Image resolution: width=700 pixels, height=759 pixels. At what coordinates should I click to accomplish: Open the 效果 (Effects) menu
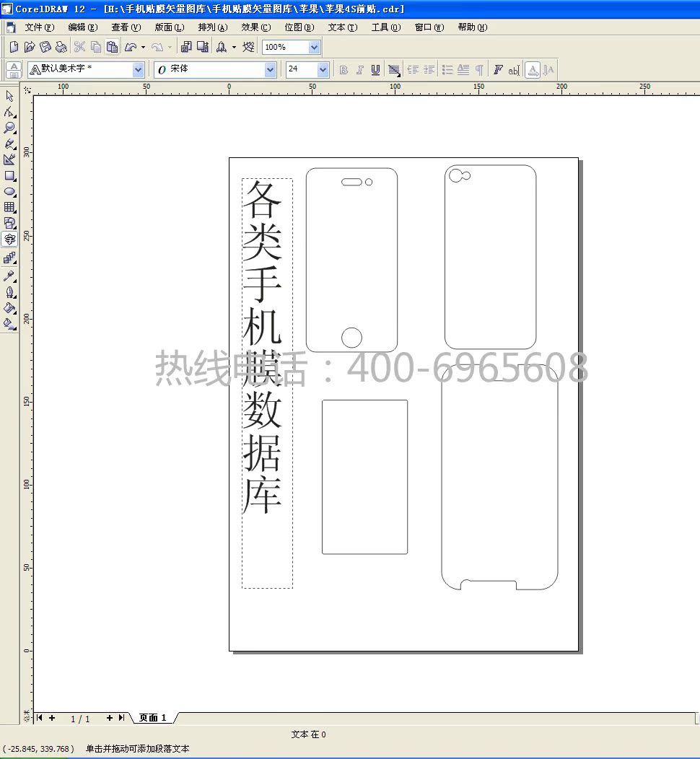point(255,27)
